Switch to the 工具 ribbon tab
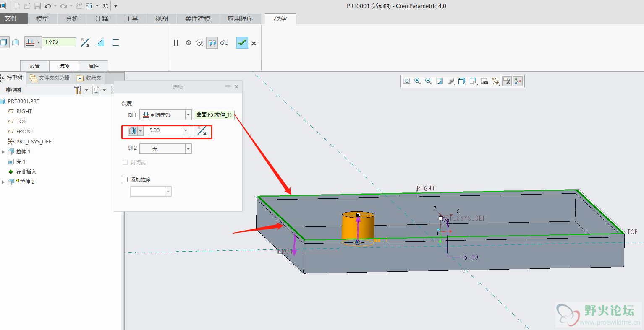 click(132, 18)
